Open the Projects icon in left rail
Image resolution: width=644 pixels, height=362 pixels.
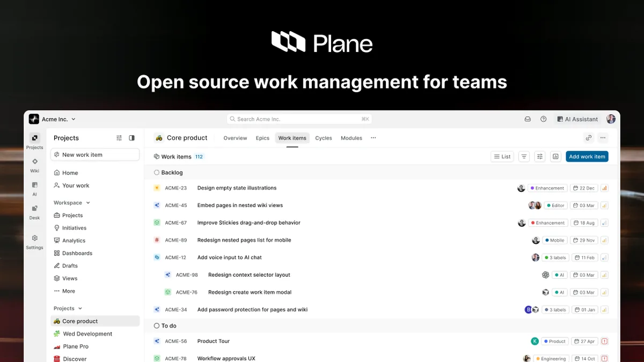pyautogui.click(x=34, y=138)
